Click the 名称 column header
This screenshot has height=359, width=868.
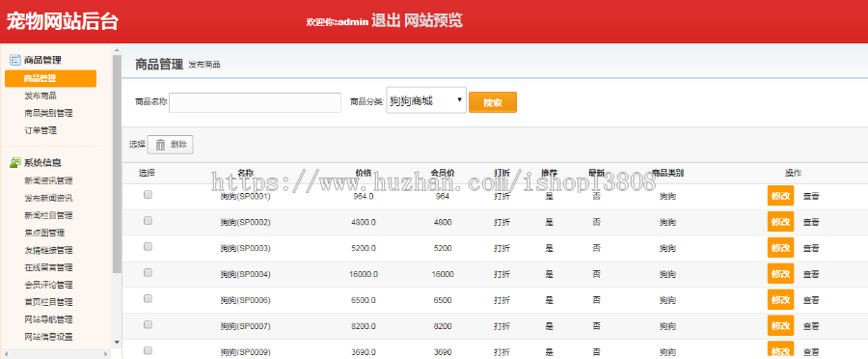245,173
